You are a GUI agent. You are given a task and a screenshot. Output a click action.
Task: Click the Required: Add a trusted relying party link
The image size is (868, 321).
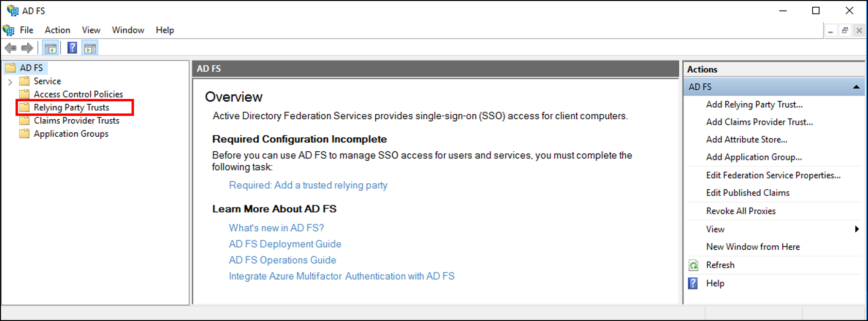pos(308,185)
